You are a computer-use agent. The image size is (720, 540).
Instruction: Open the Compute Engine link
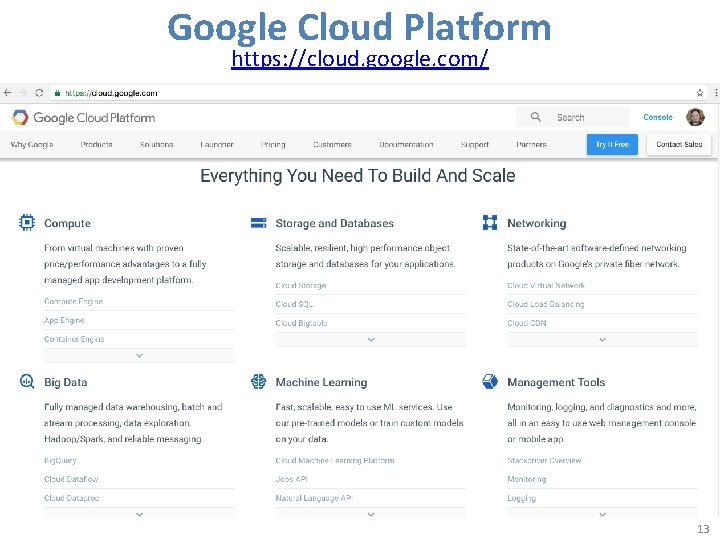(x=73, y=301)
